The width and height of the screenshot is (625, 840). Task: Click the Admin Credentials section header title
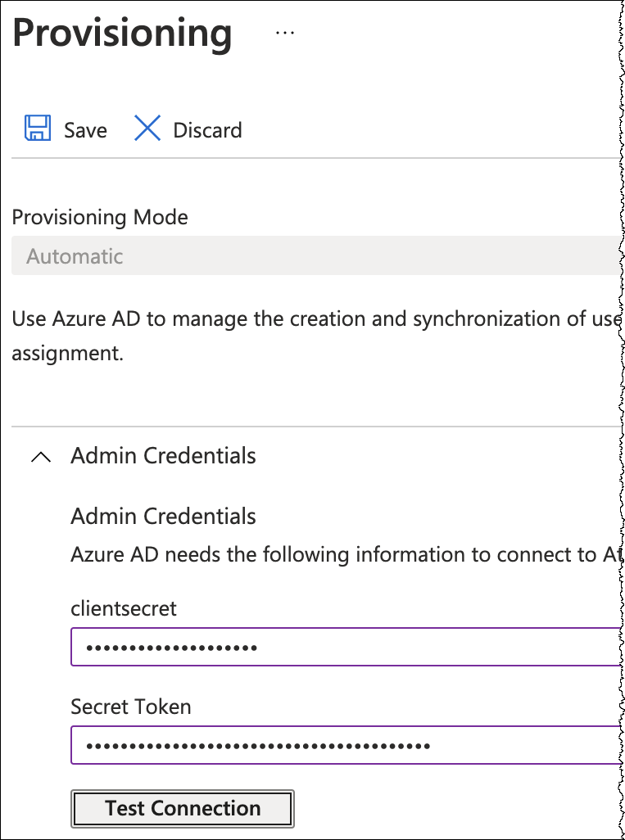click(x=163, y=456)
